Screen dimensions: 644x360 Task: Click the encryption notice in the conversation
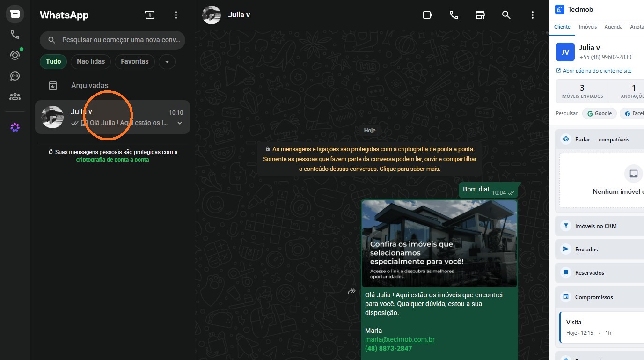pyautogui.click(x=370, y=159)
